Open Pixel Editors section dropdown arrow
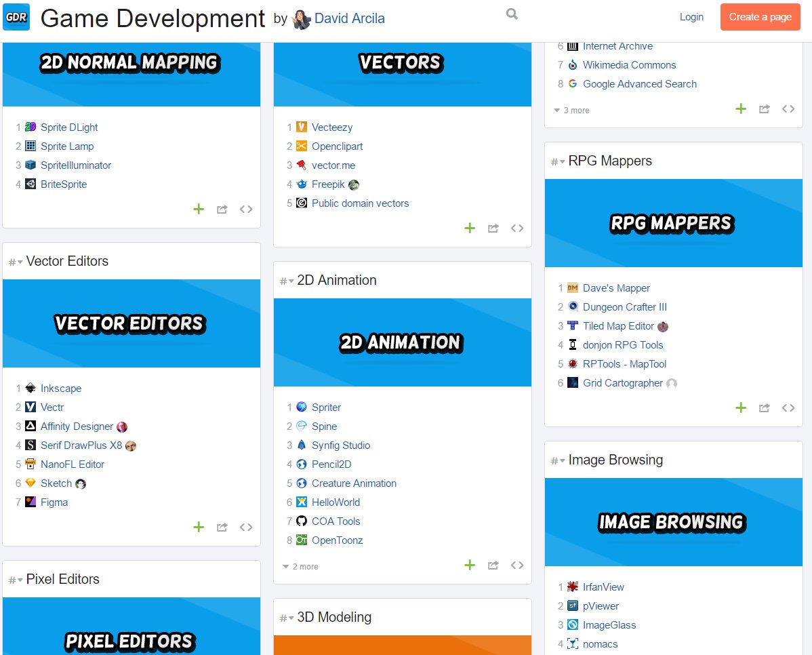 (x=20, y=580)
